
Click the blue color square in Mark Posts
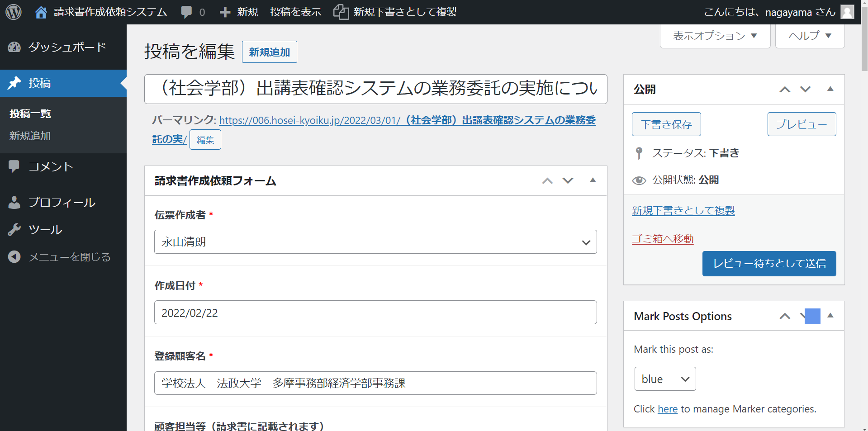(x=812, y=316)
